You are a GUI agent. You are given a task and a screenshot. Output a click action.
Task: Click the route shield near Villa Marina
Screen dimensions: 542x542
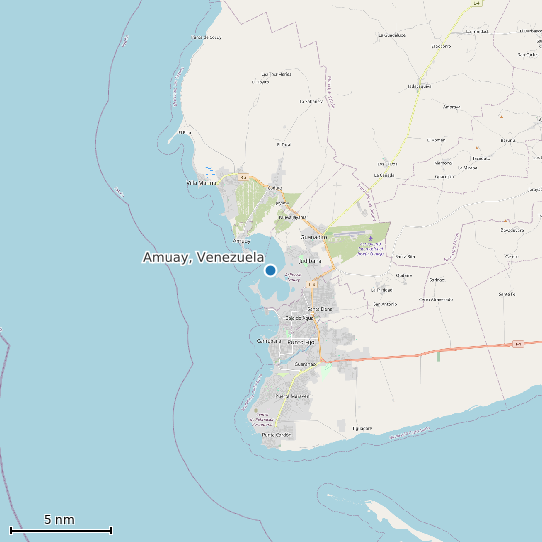[x=244, y=177]
